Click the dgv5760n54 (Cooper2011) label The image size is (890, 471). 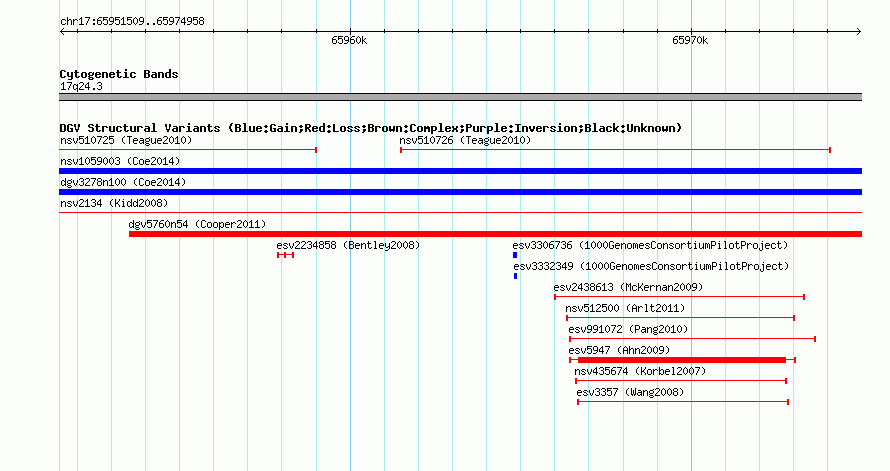pyautogui.click(x=197, y=224)
